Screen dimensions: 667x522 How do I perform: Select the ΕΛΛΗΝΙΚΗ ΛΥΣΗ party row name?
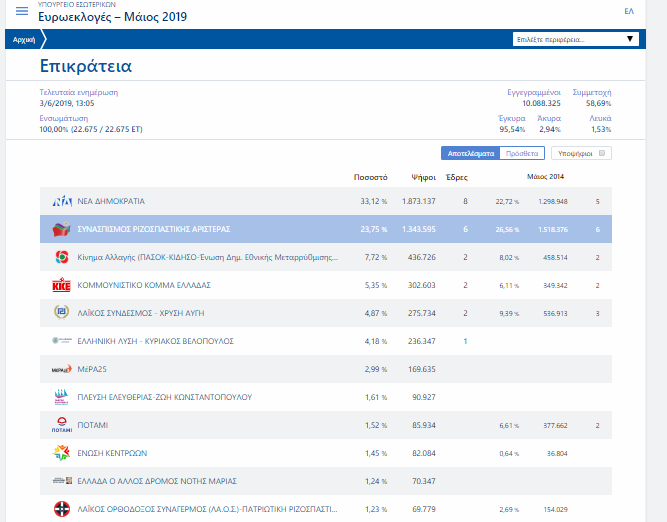pos(155,341)
